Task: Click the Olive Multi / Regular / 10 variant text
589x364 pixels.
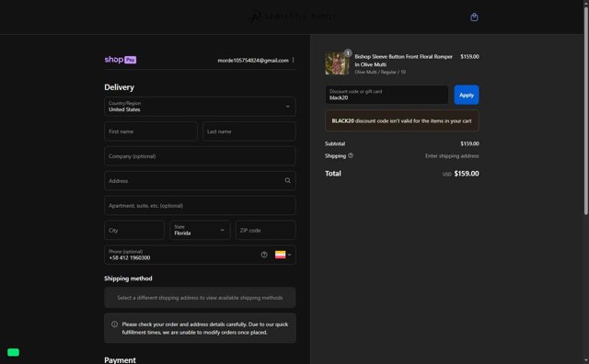Action: [x=380, y=72]
